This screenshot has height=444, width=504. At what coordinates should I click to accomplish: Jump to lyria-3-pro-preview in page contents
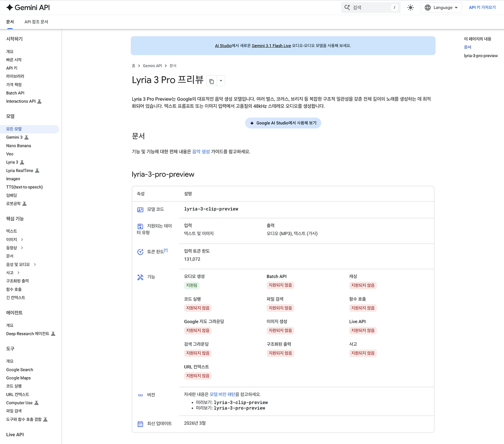pos(481,55)
